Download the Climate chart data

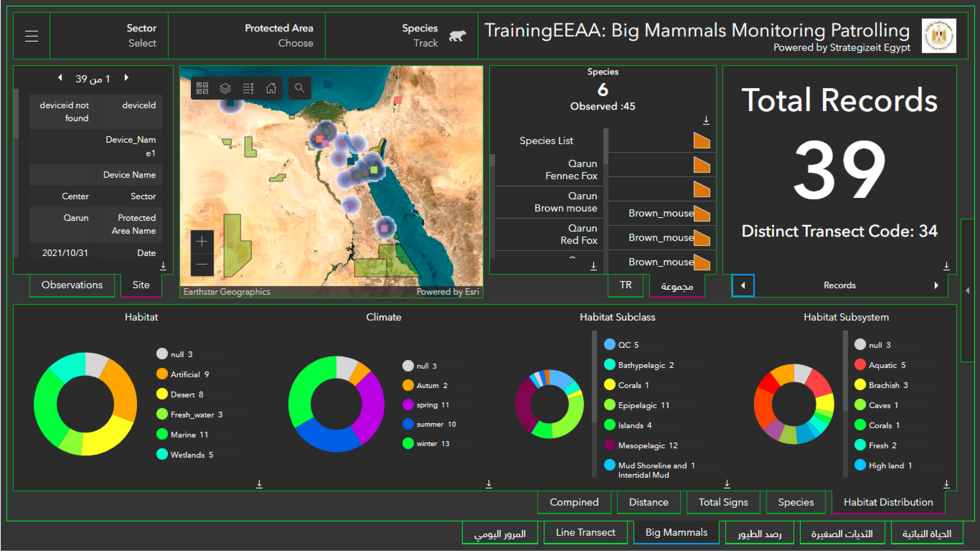click(x=489, y=484)
